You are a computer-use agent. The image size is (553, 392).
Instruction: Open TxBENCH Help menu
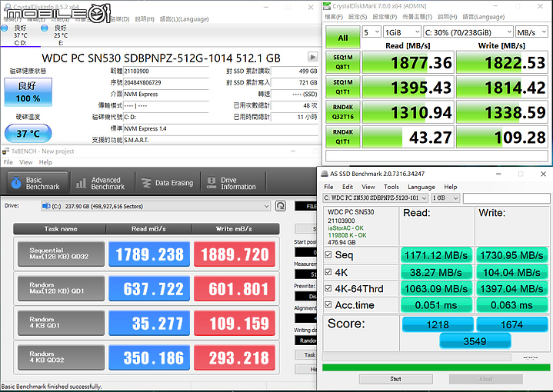[x=45, y=162]
